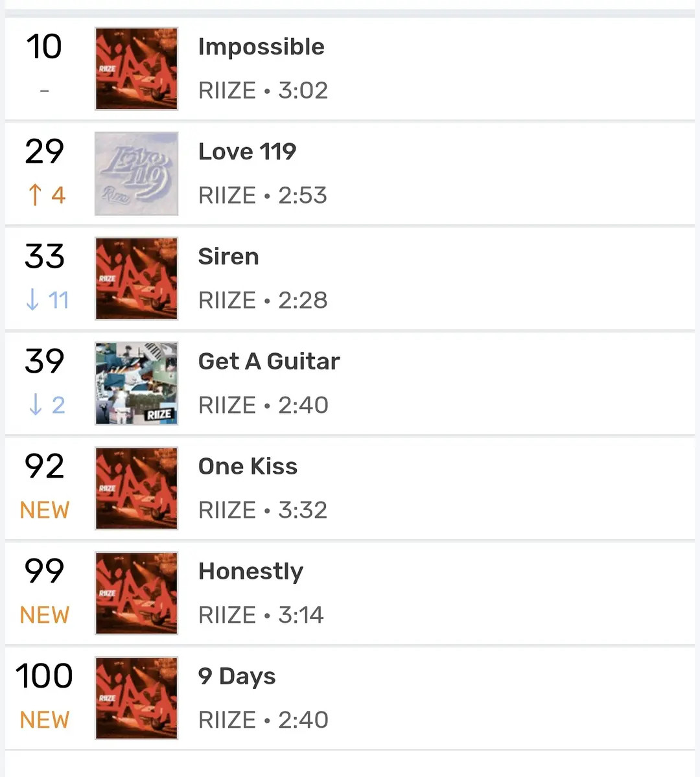Click the RIIZE artist name under Honestly
Image resolution: width=700 pixels, height=777 pixels.
227,615
